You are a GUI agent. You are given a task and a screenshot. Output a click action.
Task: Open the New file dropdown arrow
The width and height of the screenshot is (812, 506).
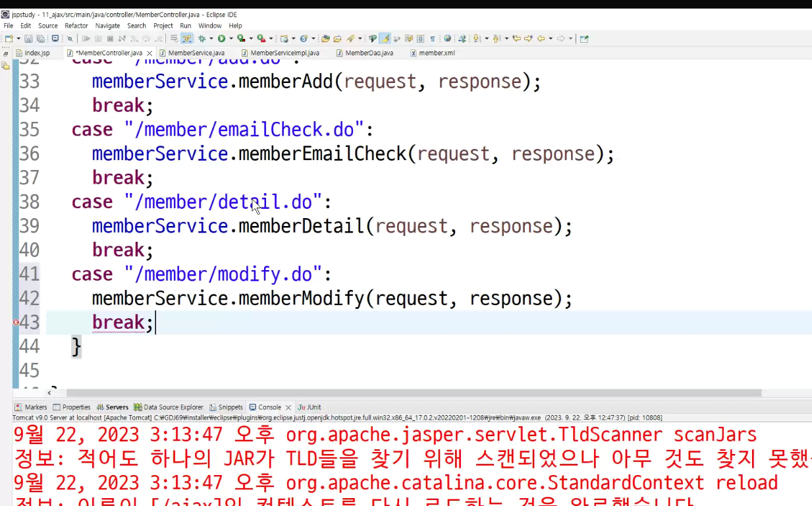click(x=18, y=39)
